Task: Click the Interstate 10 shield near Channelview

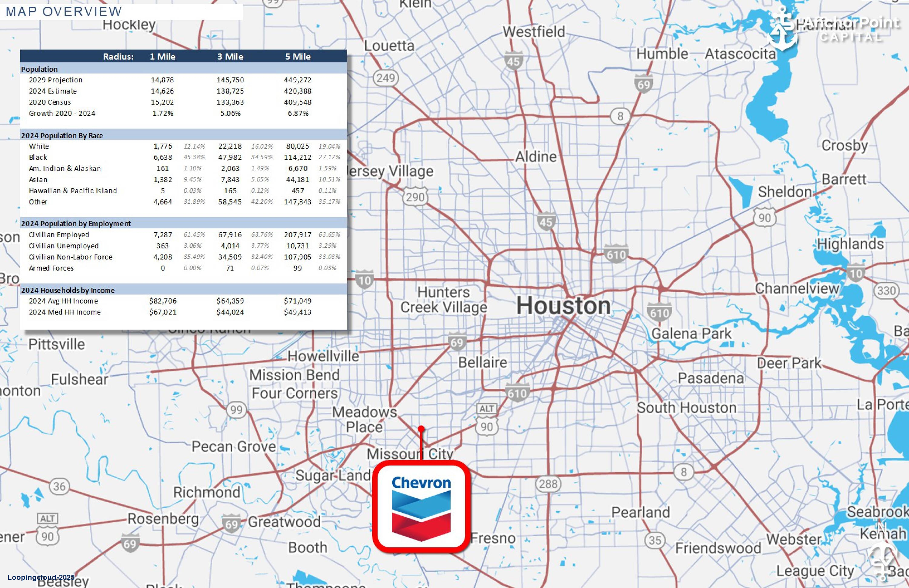Action: pos(856,273)
